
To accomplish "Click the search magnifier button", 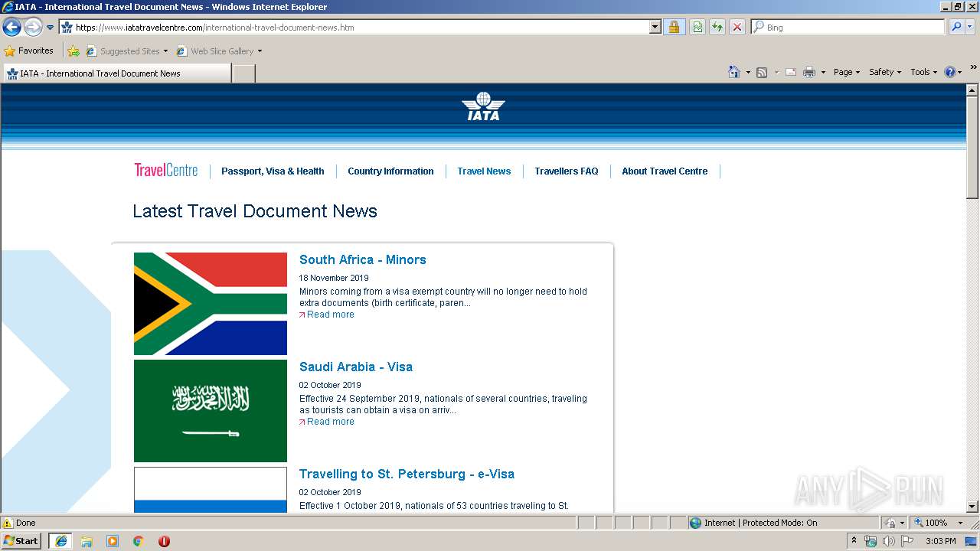I will click(955, 27).
